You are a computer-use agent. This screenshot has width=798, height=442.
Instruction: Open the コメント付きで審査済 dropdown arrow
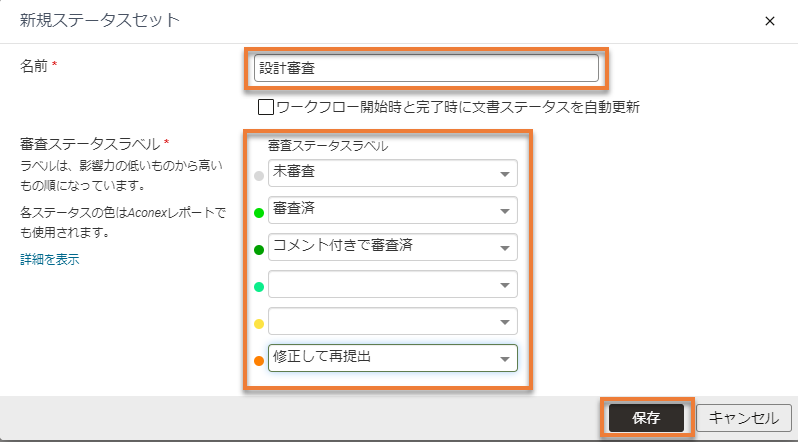pos(504,248)
